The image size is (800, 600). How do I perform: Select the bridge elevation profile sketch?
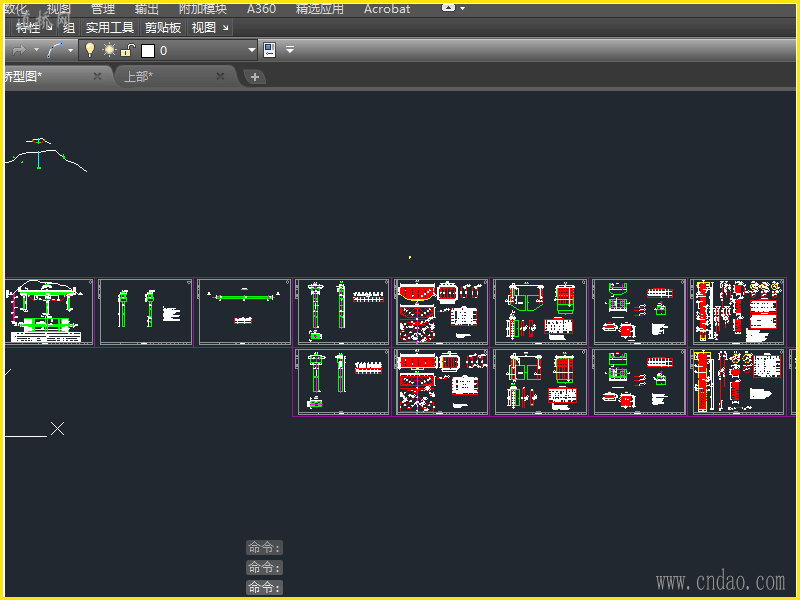[46, 154]
